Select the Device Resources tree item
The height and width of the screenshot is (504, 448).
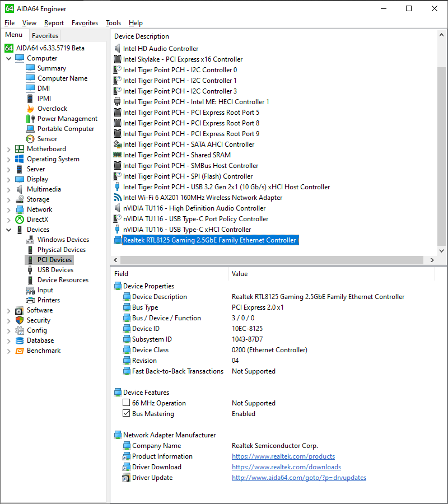(x=63, y=280)
